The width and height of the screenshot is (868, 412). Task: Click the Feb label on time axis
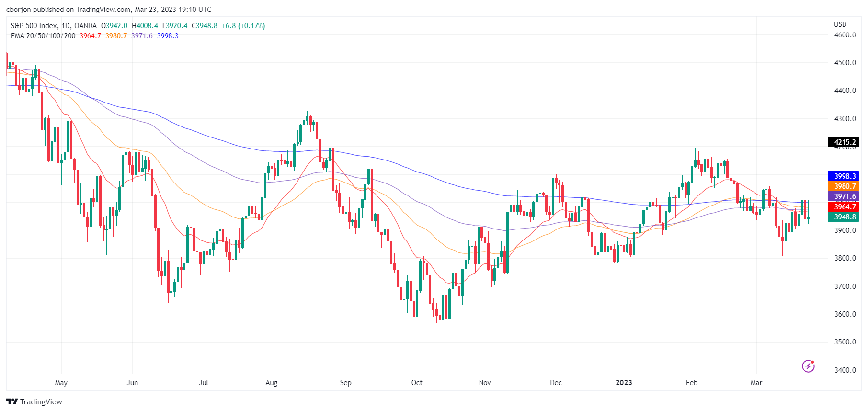point(692,383)
